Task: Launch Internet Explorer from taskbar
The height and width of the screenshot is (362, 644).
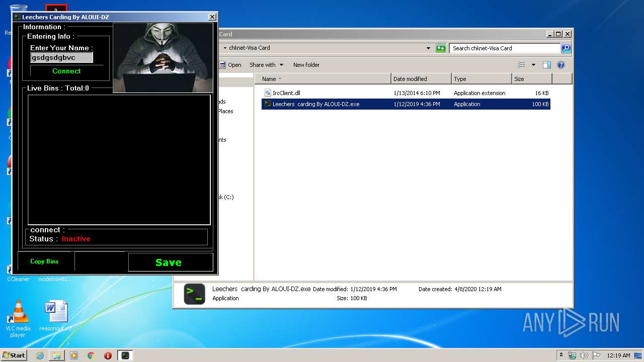Action: tap(40, 355)
